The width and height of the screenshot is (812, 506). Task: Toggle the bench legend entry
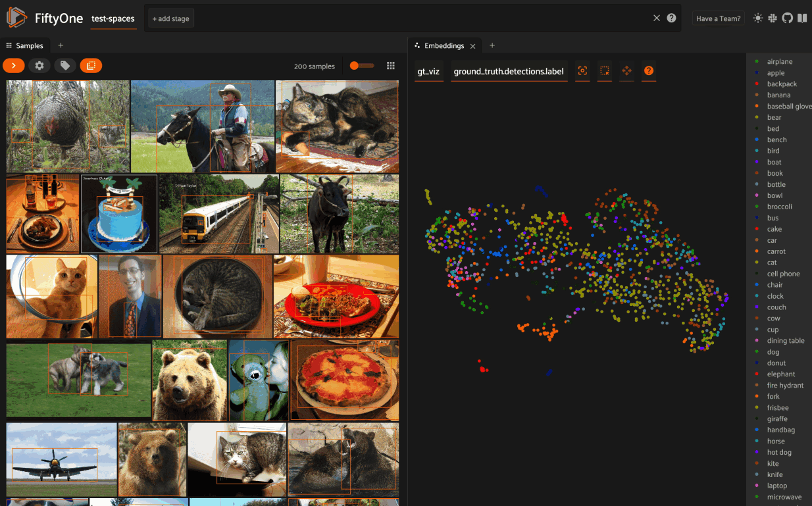(x=776, y=140)
